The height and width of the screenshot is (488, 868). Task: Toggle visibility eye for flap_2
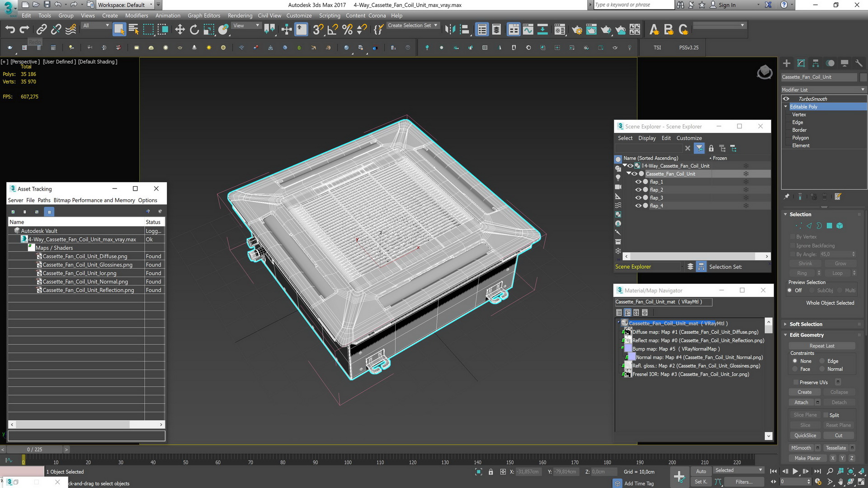(638, 190)
